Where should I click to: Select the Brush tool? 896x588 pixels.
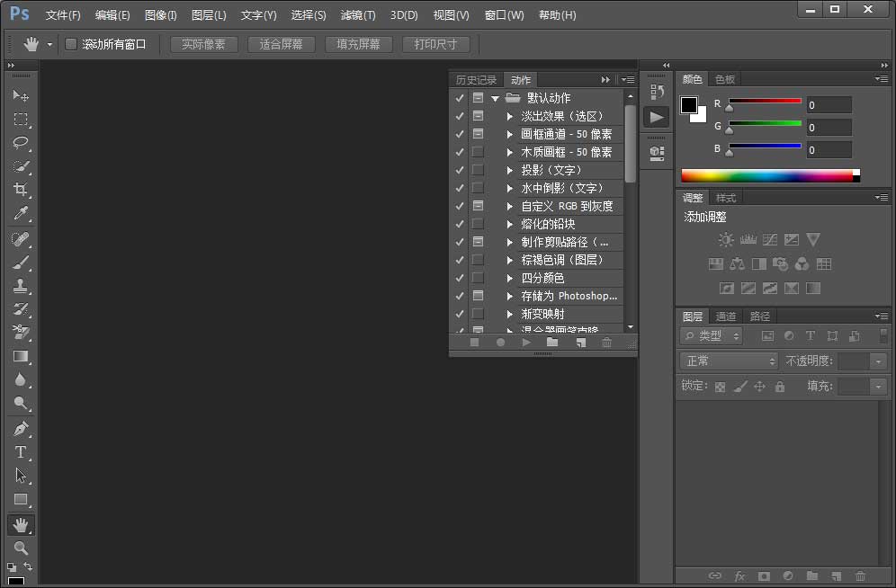[x=21, y=263]
